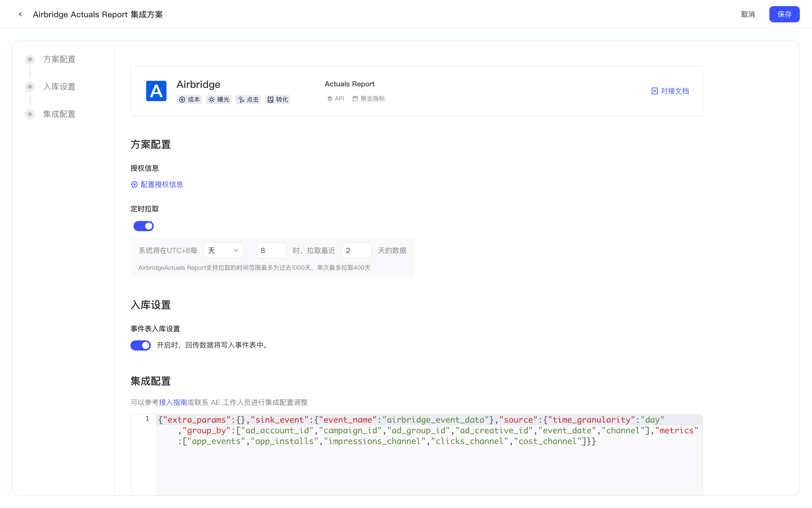The height and width of the screenshot is (508, 812).
Task: Click the 定时拉取 label
Action: point(145,209)
